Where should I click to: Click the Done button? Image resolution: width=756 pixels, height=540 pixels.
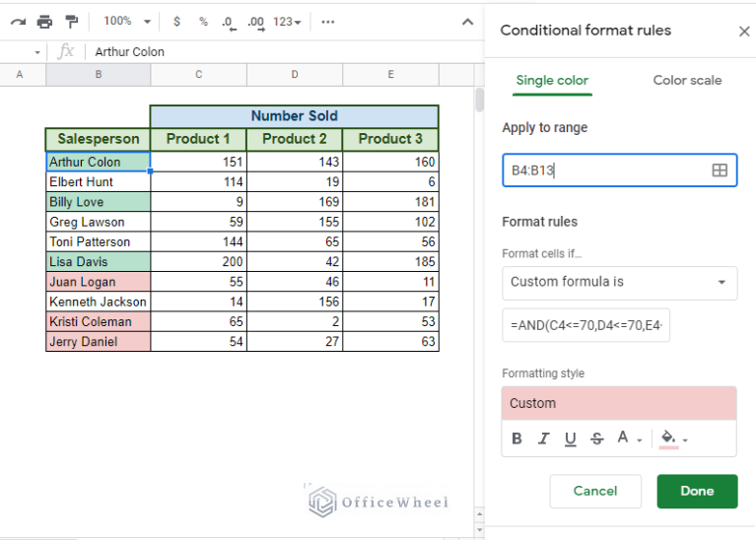[x=697, y=491]
